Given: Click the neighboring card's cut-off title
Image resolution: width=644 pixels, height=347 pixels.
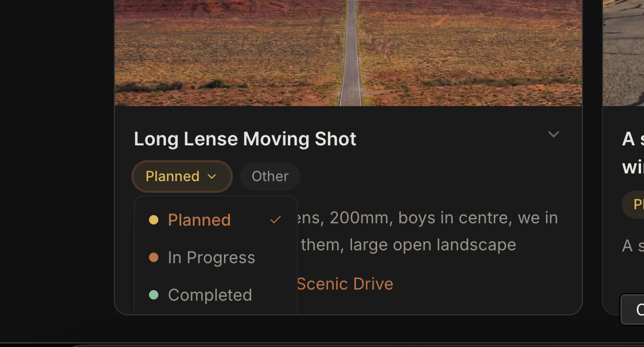Looking at the screenshot, I should 632,152.
